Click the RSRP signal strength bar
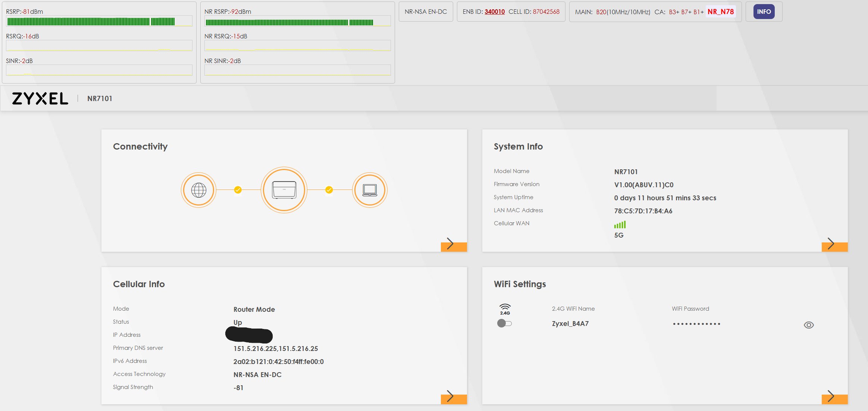 [99, 21]
